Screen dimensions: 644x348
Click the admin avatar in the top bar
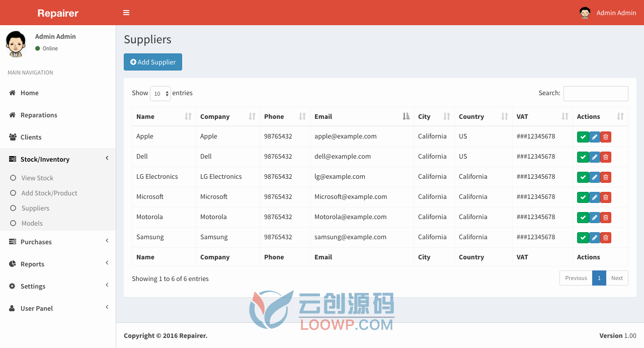pyautogui.click(x=585, y=13)
